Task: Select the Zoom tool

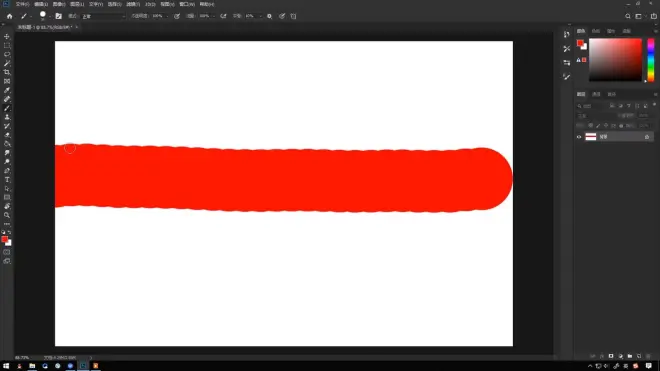Action: 7,215
